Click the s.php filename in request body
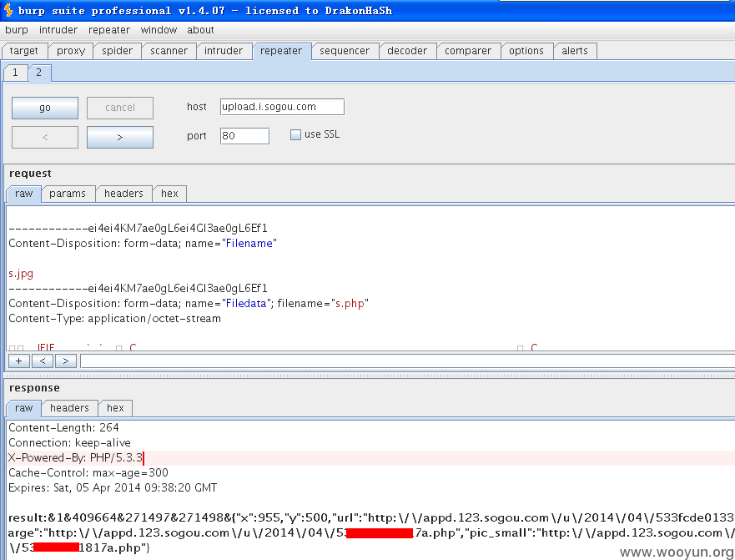The height and width of the screenshot is (560, 735). point(350,304)
